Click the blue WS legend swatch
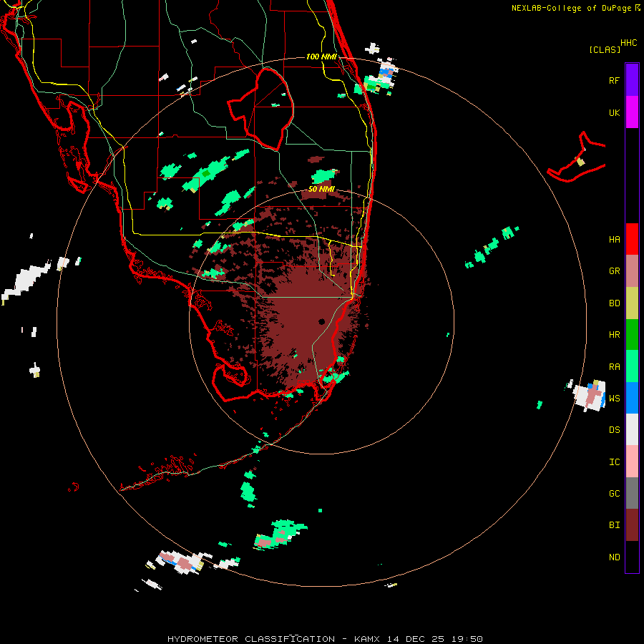644x644 pixels. 632,398
